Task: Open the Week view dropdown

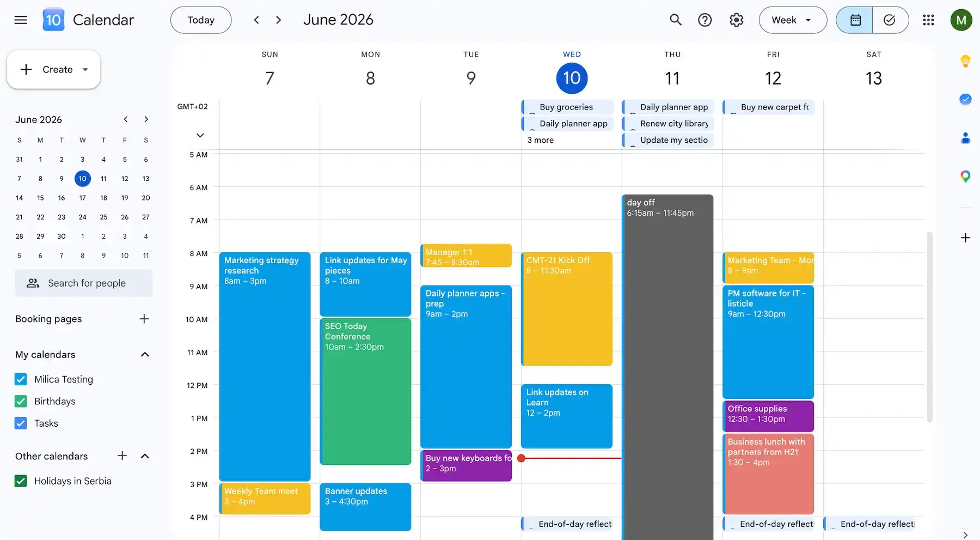Action: click(793, 20)
